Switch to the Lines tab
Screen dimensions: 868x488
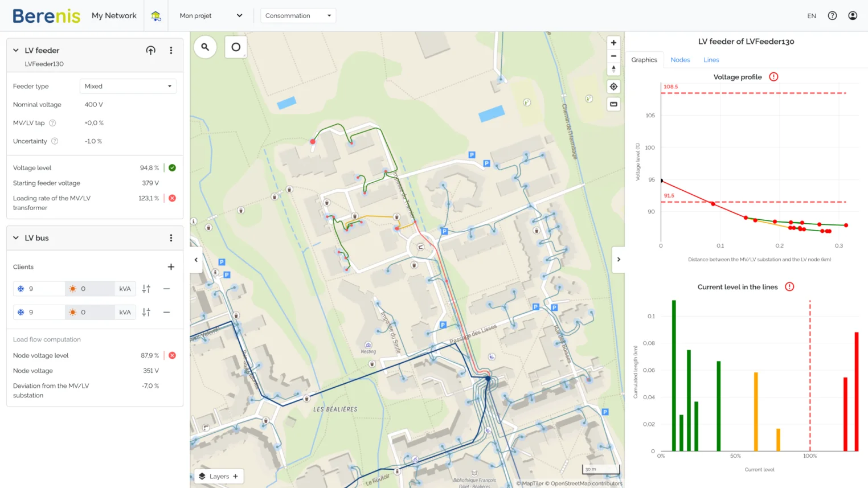(711, 60)
